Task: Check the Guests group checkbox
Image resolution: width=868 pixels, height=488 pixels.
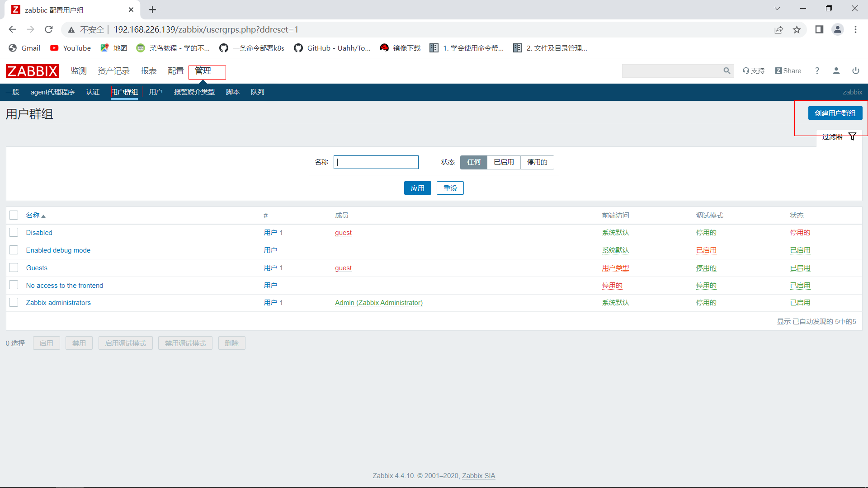Action: click(14, 267)
